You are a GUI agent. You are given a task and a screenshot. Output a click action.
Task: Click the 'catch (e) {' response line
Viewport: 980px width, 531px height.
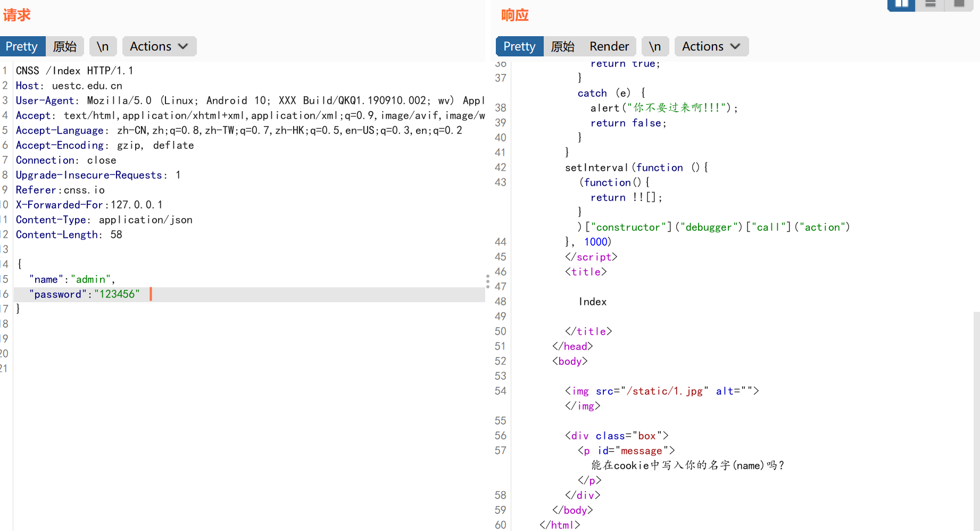(x=611, y=93)
